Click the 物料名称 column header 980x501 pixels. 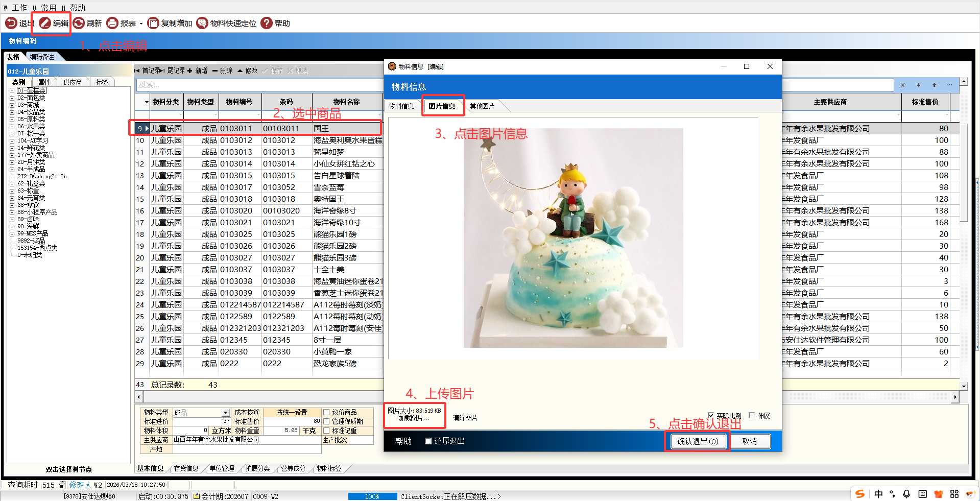click(x=347, y=102)
